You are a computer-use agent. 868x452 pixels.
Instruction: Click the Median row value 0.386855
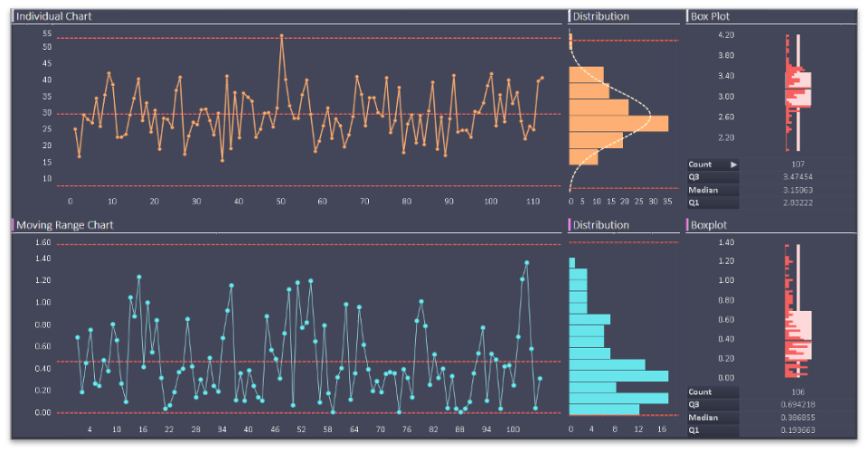point(797,418)
